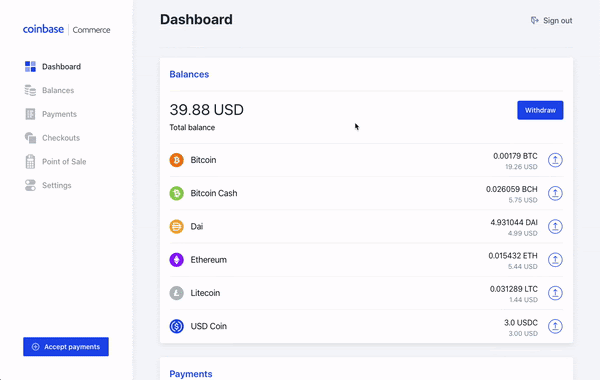The image size is (600, 380).
Task: Click the purple Ethereum coin icon
Action: coord(176,260)
